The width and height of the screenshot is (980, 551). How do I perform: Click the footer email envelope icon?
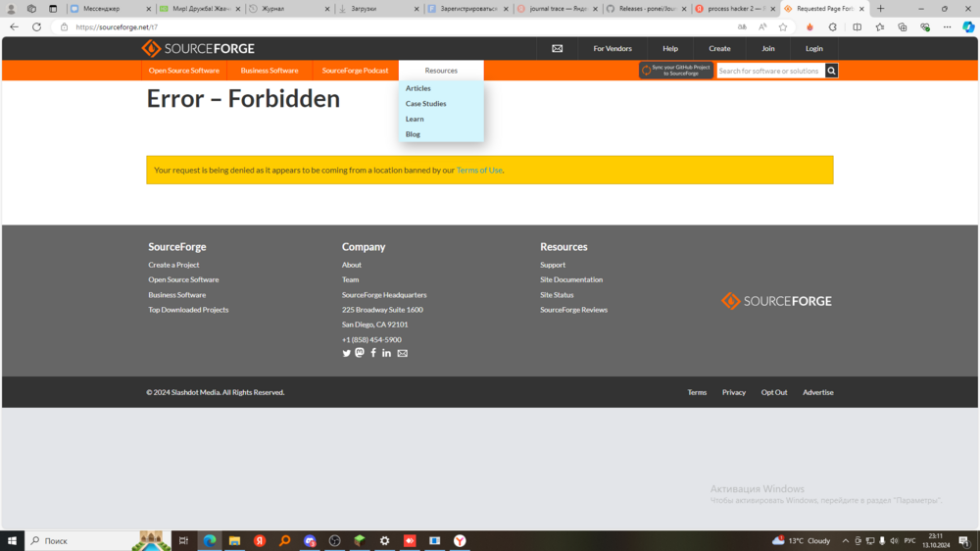pyautogui.click(x=403, y=353)
